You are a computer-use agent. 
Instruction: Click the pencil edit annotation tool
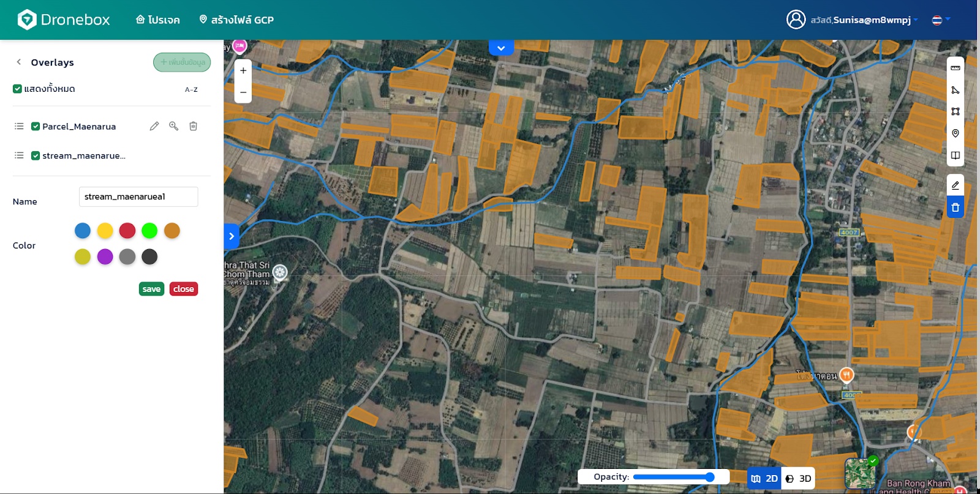click(x=956, y=185)
